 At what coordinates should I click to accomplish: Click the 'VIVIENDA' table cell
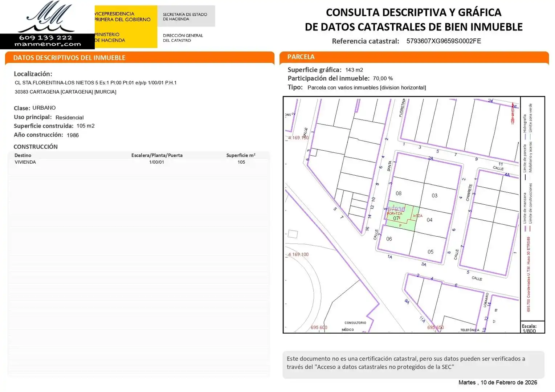tap(25, 162)
